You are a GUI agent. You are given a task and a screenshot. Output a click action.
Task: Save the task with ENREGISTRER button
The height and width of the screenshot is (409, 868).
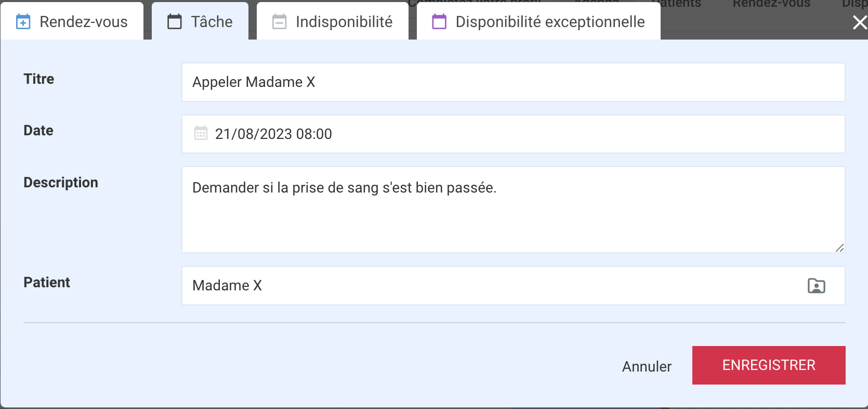click(x=769, y=365)
